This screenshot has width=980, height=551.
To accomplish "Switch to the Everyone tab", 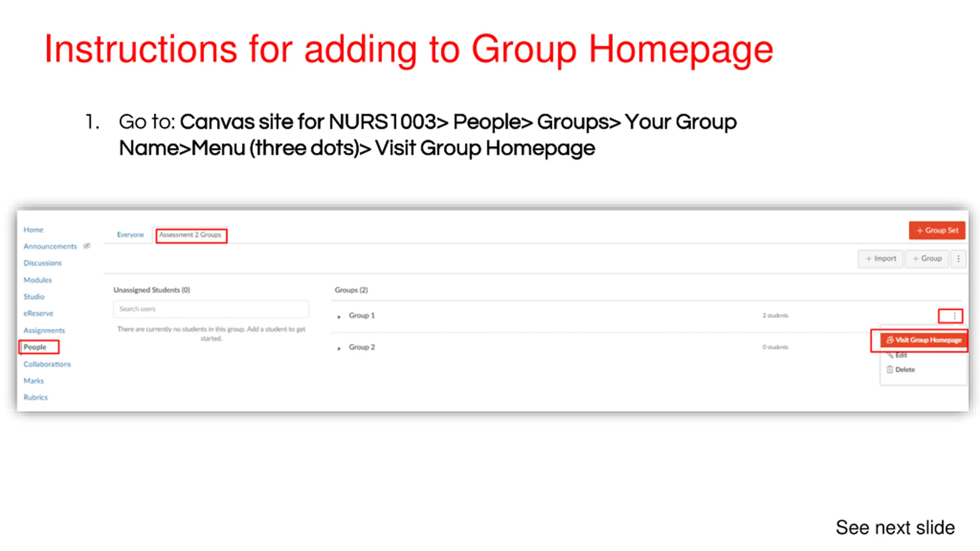I will tap(130, 235).
